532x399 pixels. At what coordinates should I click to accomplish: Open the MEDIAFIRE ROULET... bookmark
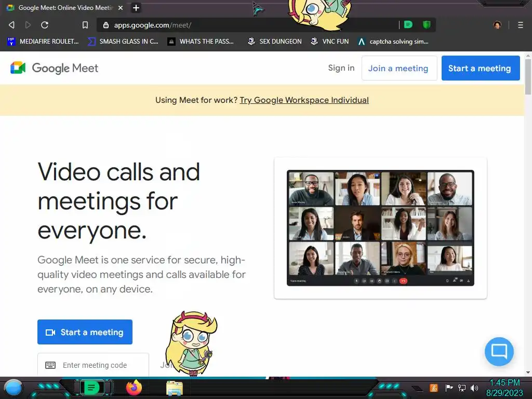(x=43, y=42)
